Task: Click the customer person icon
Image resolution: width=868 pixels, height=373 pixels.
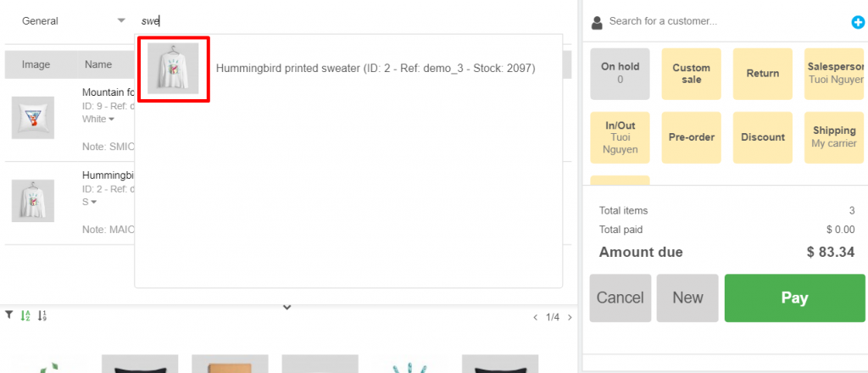Action: [597, 22]
